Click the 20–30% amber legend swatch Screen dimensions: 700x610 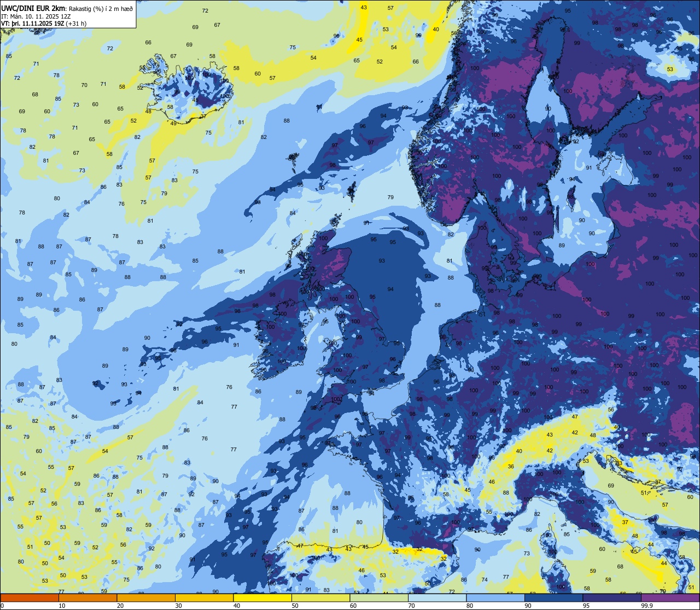pyautogui.click(x=146, y=597)
